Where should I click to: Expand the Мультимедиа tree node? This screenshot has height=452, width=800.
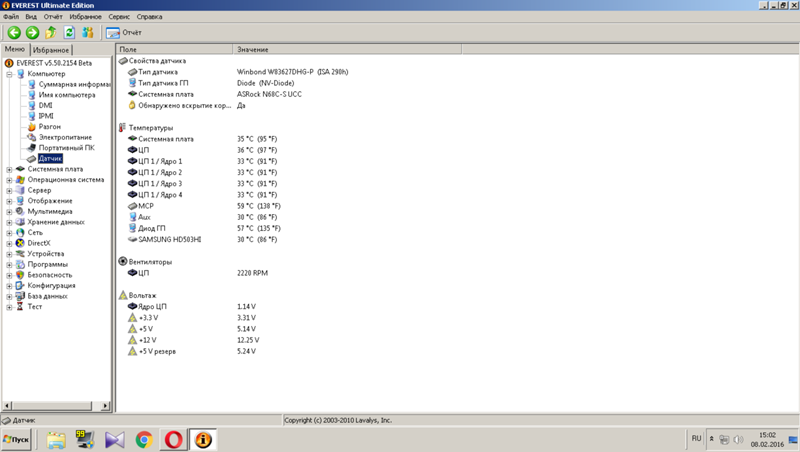coord(9,212)
